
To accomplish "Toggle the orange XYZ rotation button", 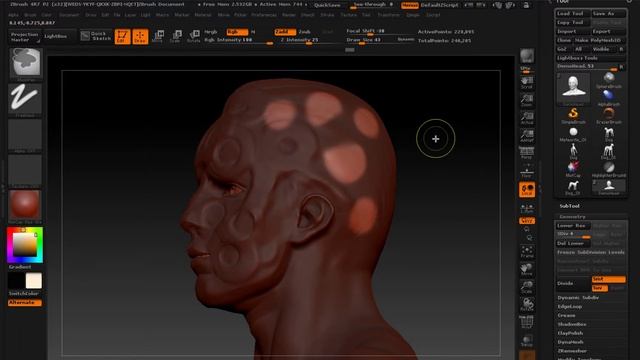I will click(x=527, y=221).
